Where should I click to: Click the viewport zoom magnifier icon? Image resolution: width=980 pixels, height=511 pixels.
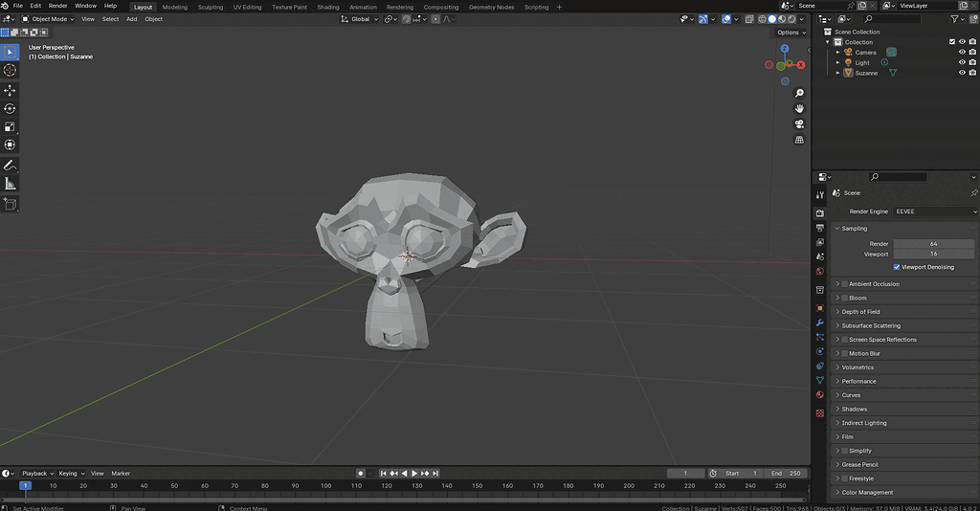tap(799, 93)
